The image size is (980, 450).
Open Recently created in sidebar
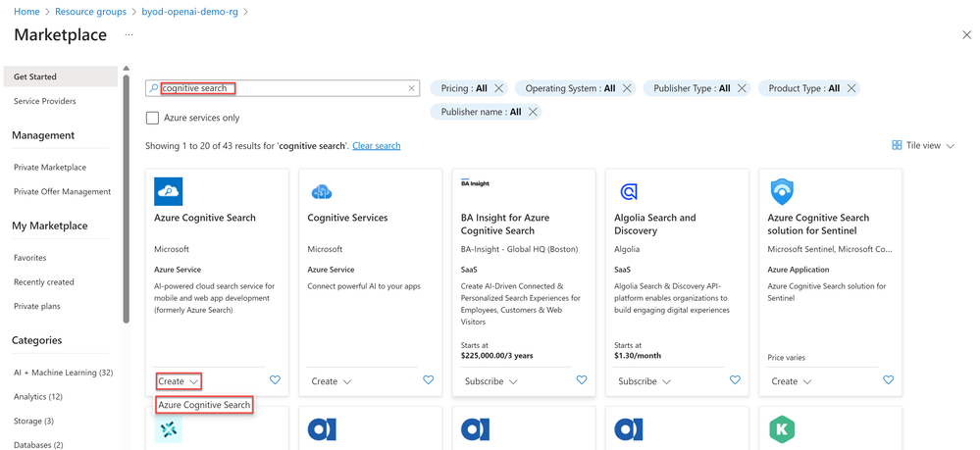(44, 282)
